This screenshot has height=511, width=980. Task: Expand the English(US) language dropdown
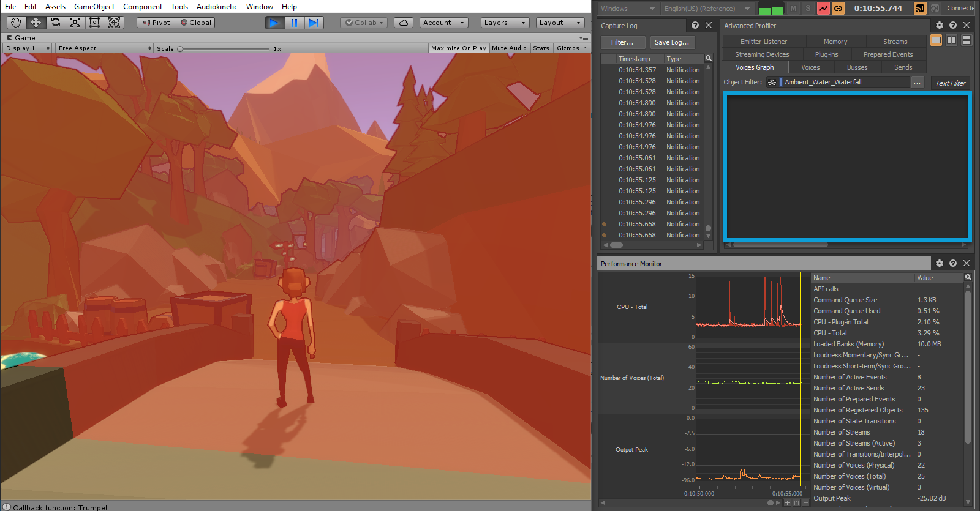click(707, 9)
